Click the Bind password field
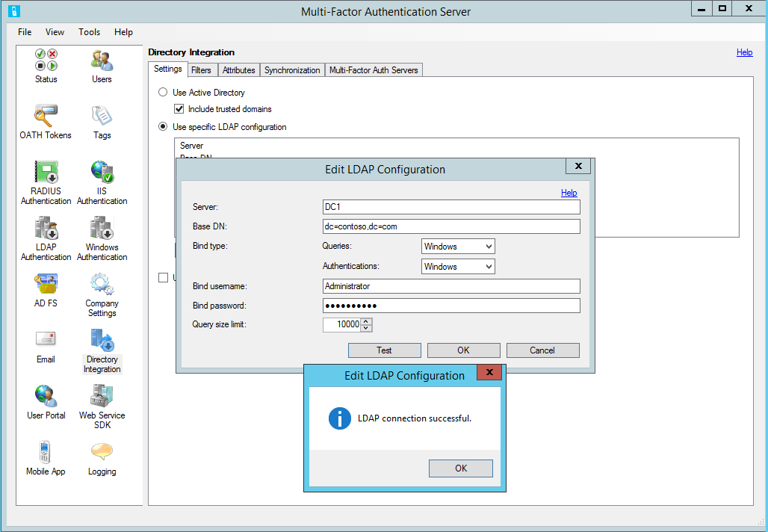The height and width of the screenshot is (532, 768). click(451, 306)
